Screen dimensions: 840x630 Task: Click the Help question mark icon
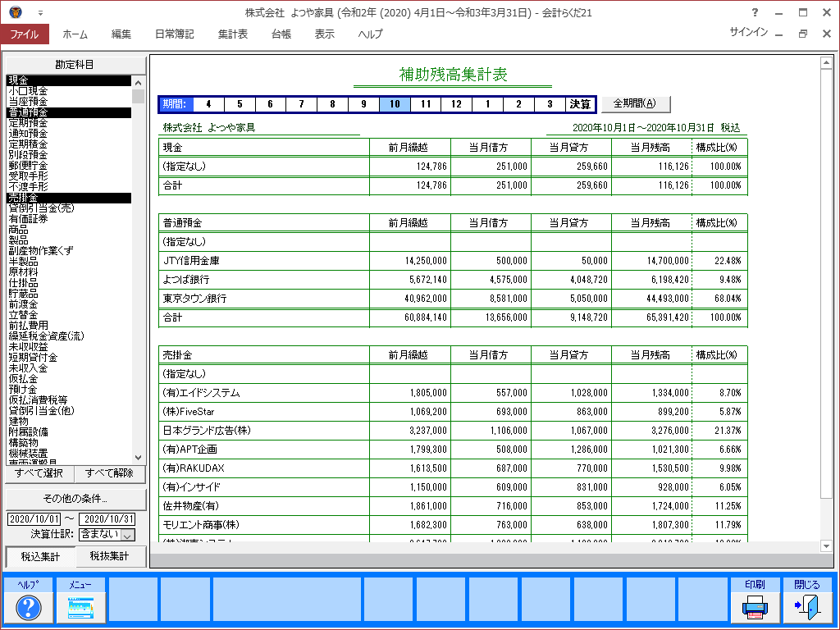click(x=29, y=608)
